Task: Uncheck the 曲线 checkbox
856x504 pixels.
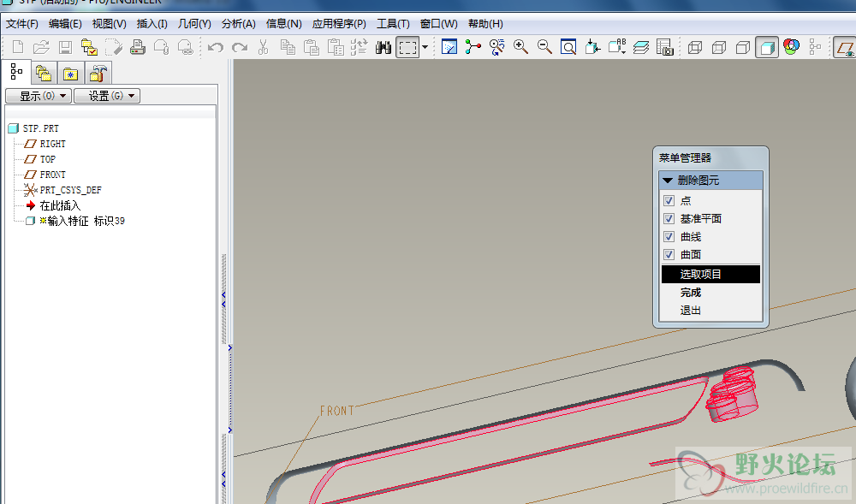Action: pos(669,237)
